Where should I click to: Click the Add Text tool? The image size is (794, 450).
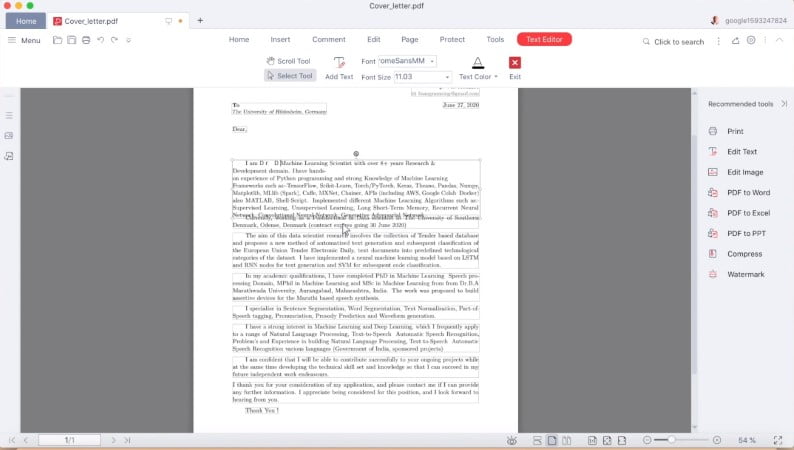(x=339, y=68)
